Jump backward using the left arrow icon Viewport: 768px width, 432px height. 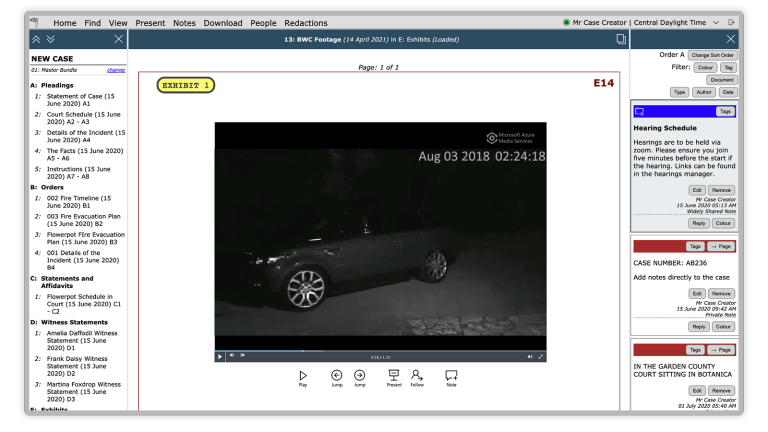click(337, 375)
